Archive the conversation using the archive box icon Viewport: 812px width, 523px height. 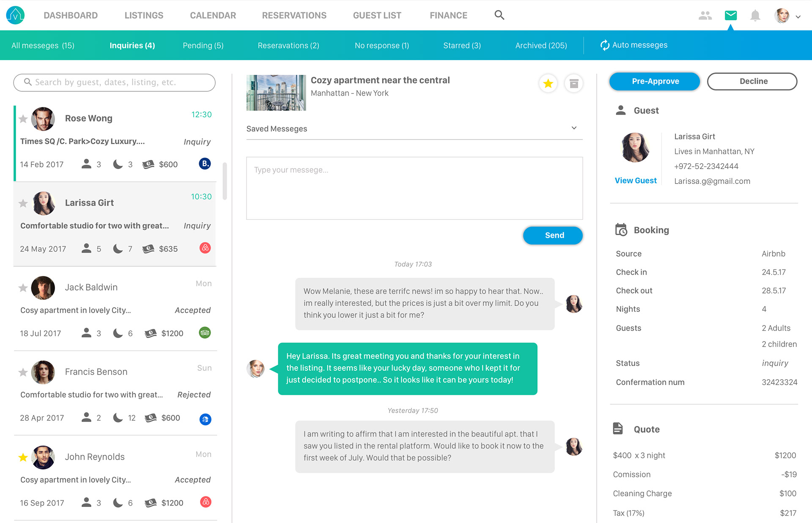573,83
